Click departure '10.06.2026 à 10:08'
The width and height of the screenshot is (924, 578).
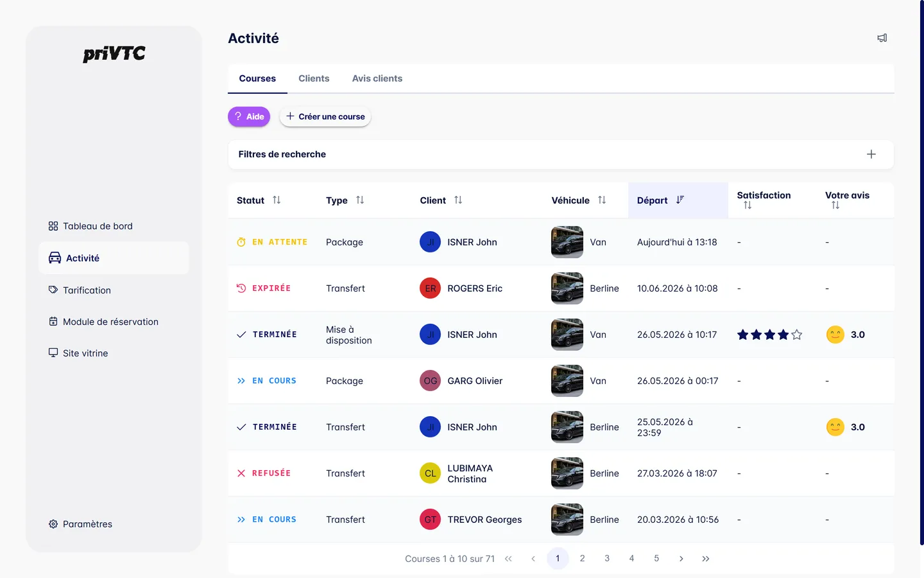677,288
